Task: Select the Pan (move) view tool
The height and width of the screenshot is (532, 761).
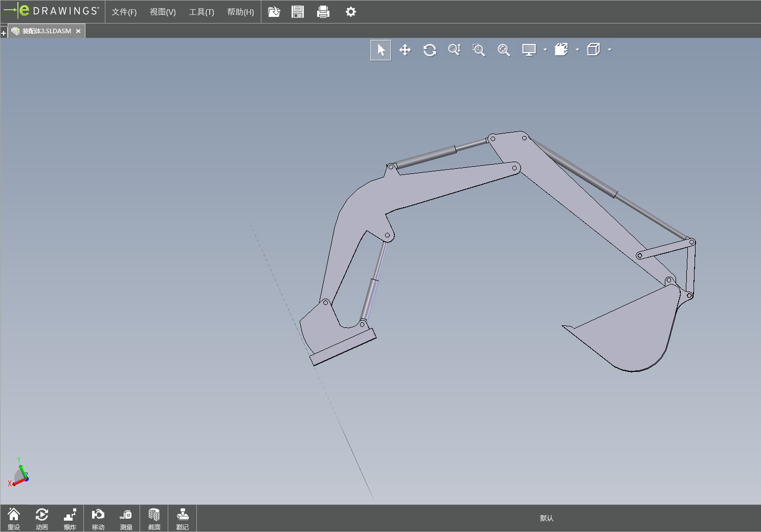Action: pos(405,50)
